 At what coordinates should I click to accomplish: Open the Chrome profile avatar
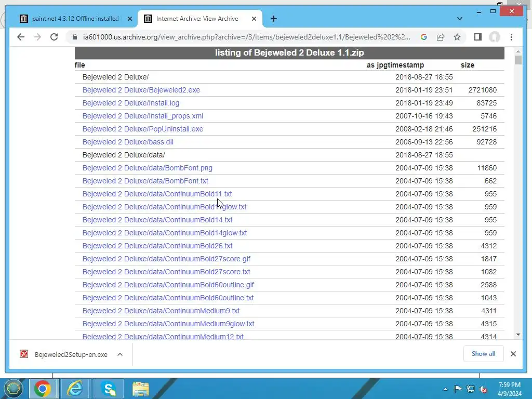tap(495, 37)
